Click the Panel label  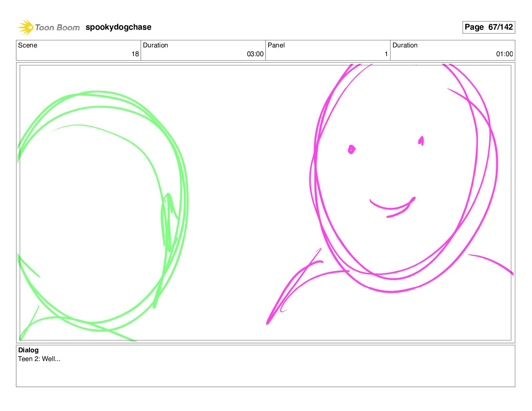(x=276, y=45)
